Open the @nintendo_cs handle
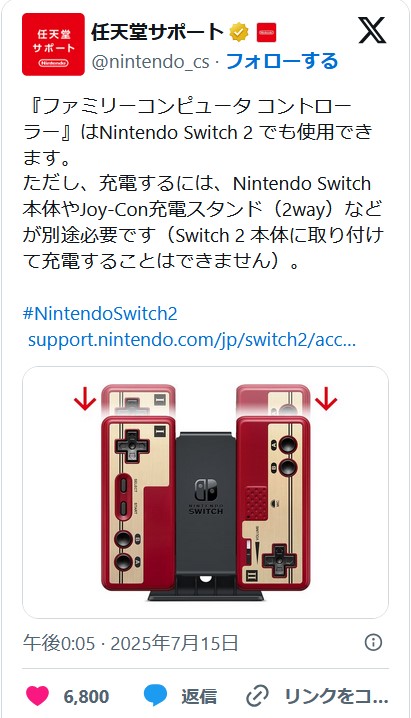Image resolution: width=411 pixels, height=718 pixels. 151,62
